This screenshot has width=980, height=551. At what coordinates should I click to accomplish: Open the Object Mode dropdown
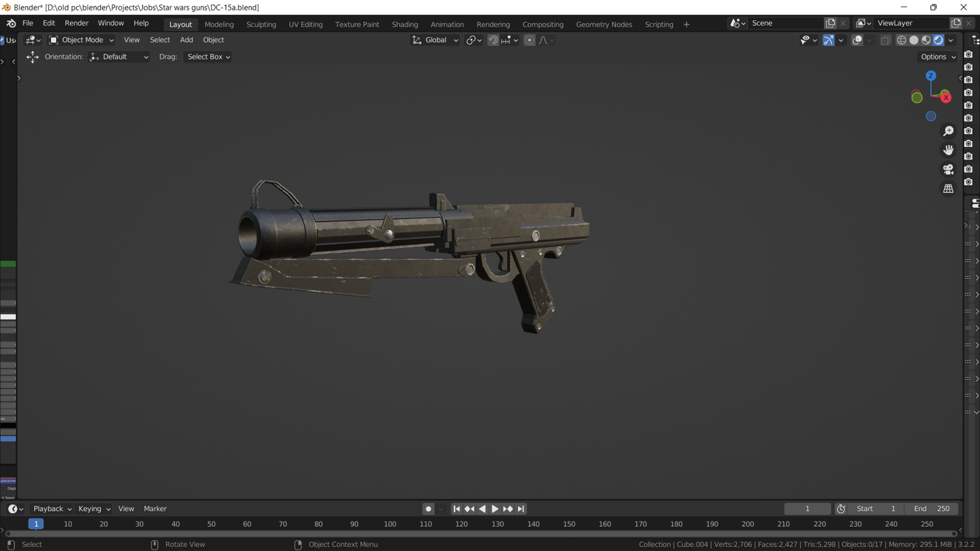[82, 40]
